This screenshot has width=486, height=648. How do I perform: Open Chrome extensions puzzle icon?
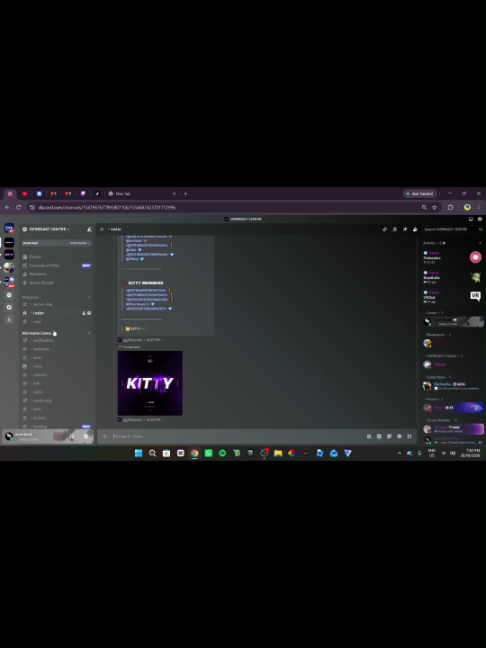tap(450, 207)
